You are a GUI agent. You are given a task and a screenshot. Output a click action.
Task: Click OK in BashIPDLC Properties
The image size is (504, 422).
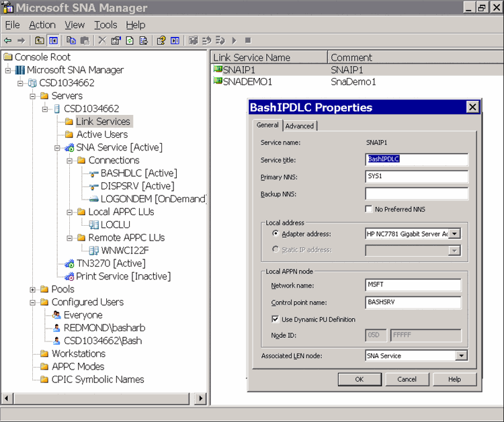coord(360,379)
